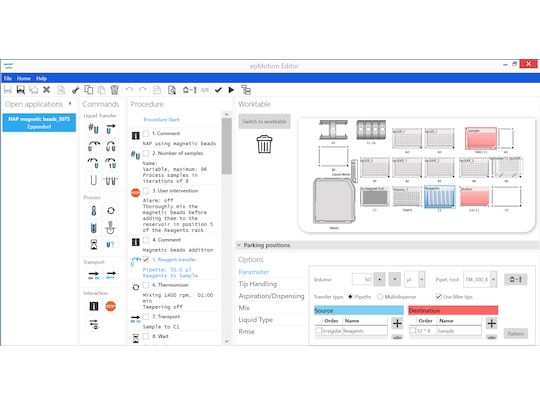Uncheck the 5. Reagent transfer checkbox
The height and width of the screenshot is (405, 540).
point(146,260)
